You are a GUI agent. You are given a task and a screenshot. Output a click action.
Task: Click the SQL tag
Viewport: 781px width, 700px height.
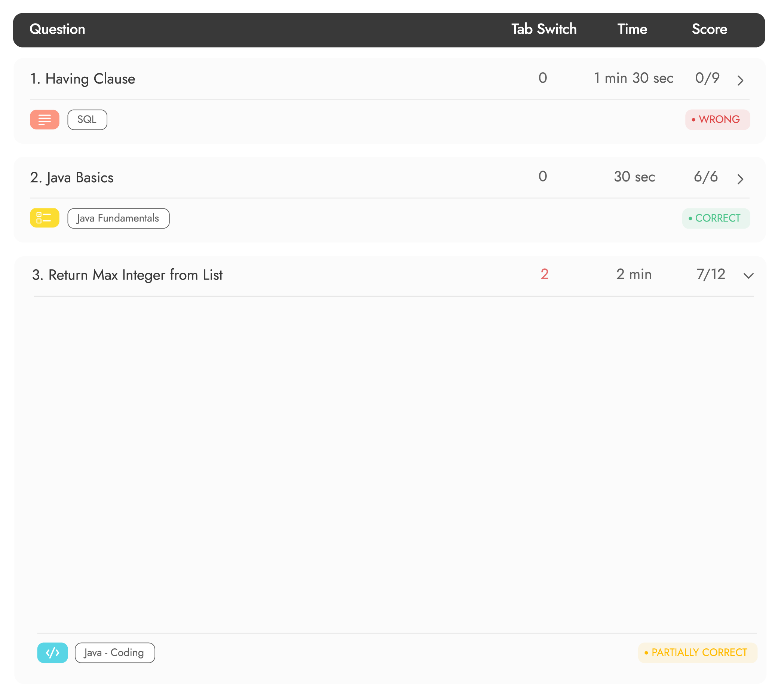pos(87,120)
